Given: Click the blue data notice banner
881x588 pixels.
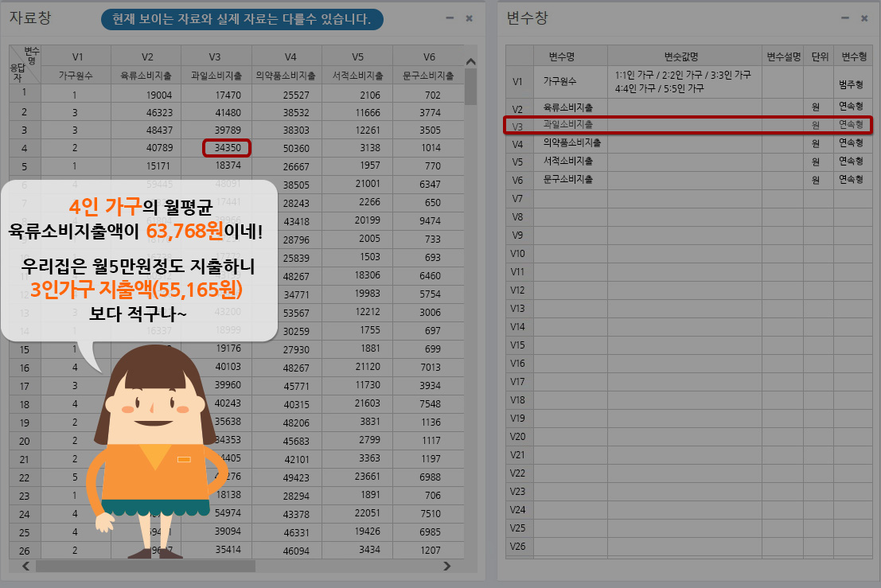Looking at the screenshot, I should (242, 19).
